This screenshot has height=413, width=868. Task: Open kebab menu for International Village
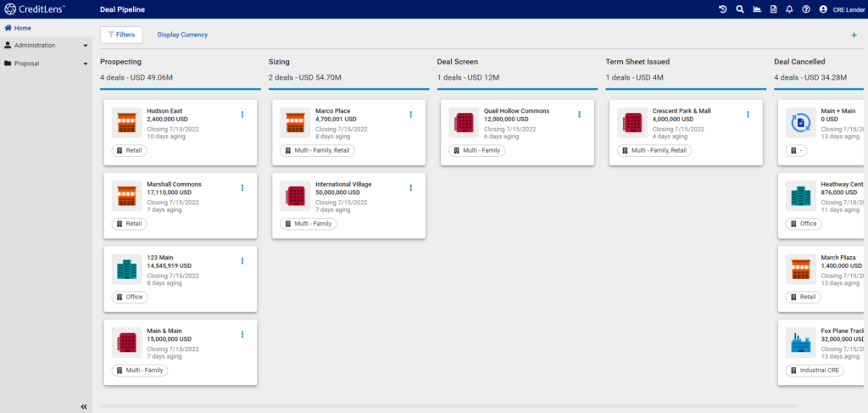[x=411, y=187]
